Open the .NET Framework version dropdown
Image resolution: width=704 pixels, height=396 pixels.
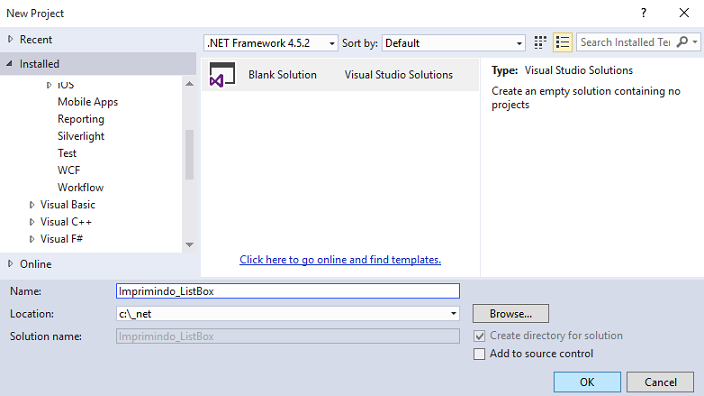click(271, 43)
